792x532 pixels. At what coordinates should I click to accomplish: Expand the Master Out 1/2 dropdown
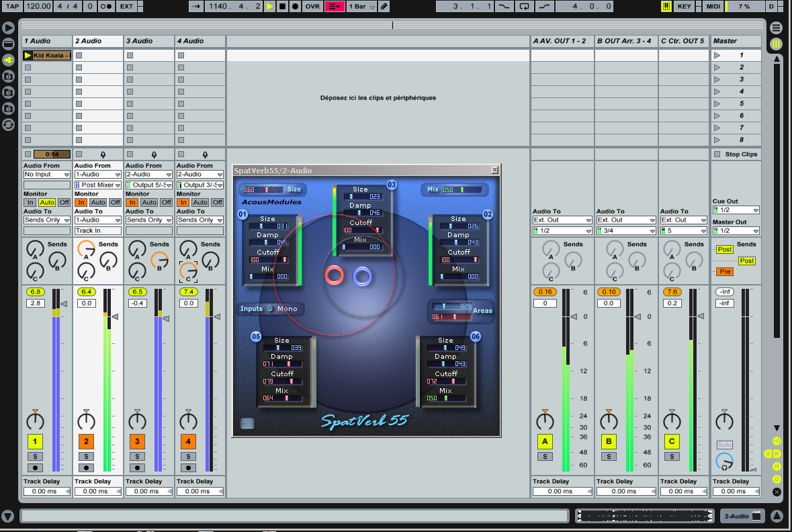click(736, 230)
